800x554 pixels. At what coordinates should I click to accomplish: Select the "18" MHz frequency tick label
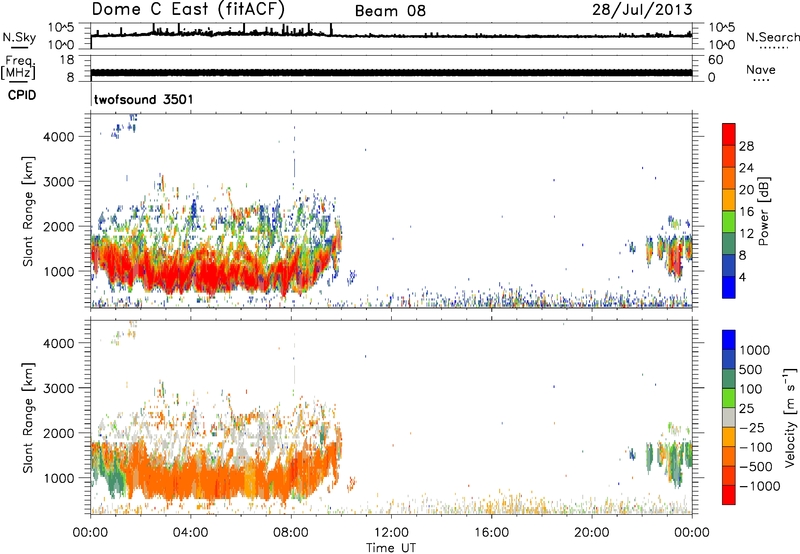(67, 60)
